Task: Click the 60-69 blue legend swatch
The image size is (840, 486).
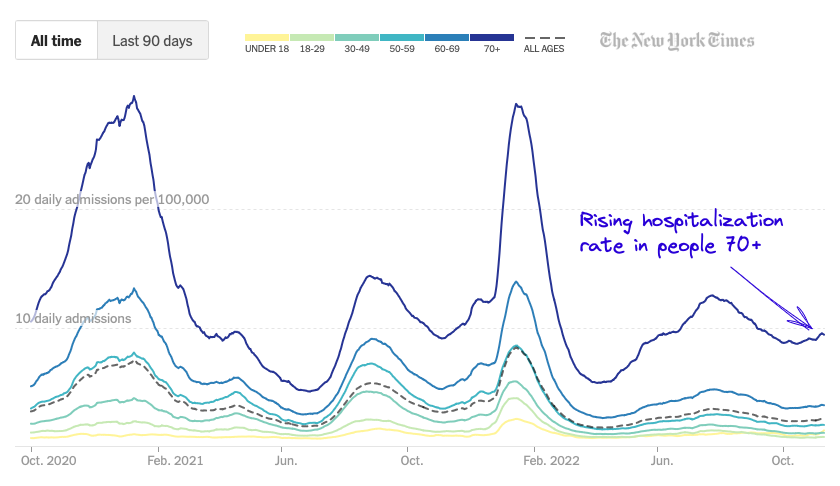Action: tap(447, 38)
